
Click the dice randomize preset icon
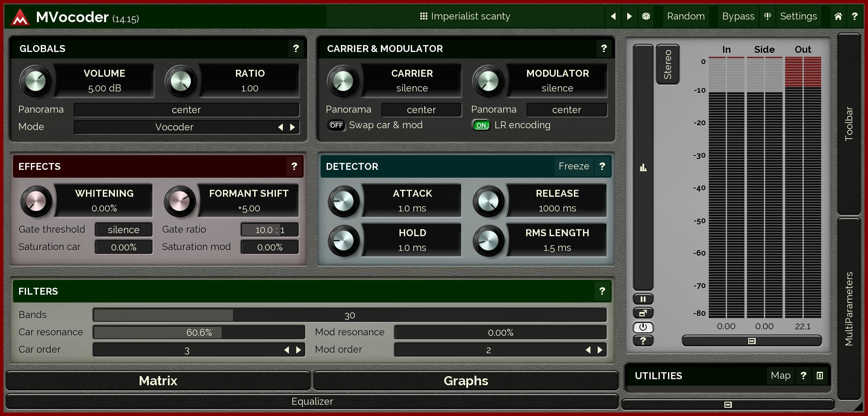point(646,16)
